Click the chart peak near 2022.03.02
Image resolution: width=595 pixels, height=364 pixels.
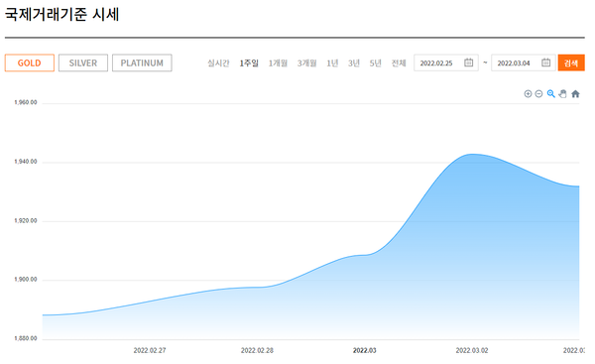[472, 155]
